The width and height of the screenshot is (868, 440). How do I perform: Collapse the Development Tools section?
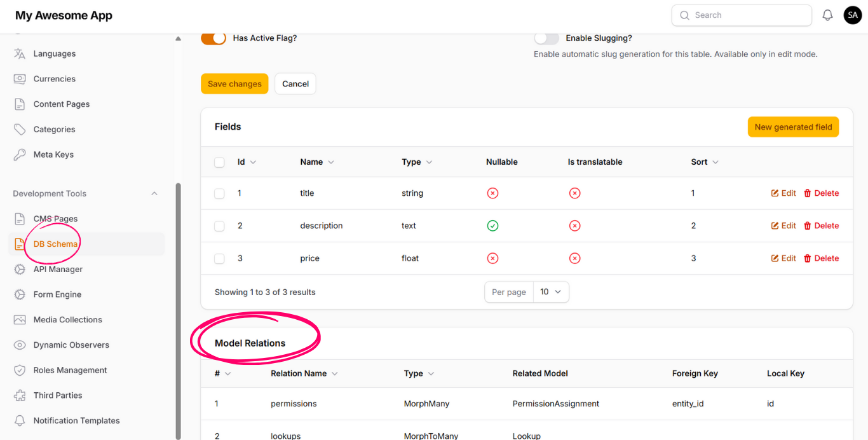(154, 193)
